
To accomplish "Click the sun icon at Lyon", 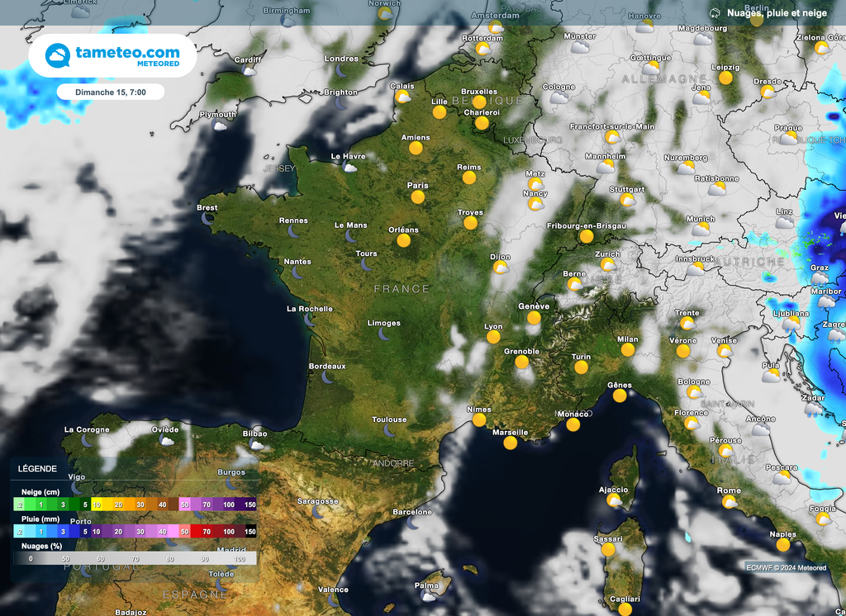I will (x=494, y=337).
